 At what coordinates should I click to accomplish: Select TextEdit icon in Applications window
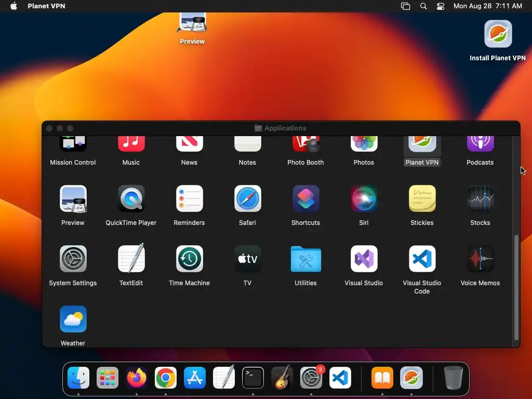[131, 258]
